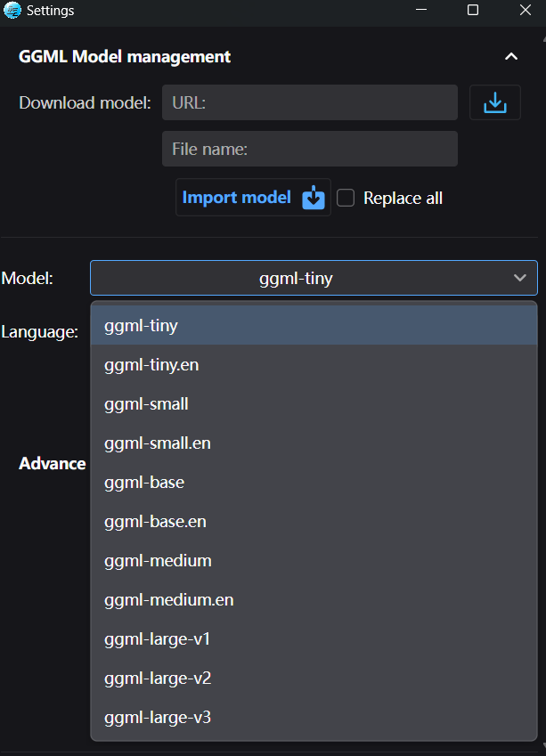
Task: Close the Settings window
Action: click(526, 10)
